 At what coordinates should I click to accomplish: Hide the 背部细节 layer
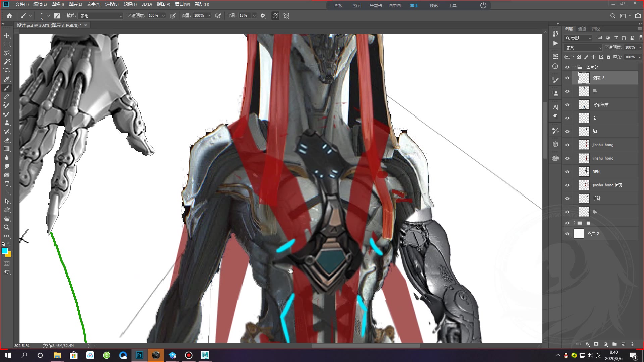point(567,105)
